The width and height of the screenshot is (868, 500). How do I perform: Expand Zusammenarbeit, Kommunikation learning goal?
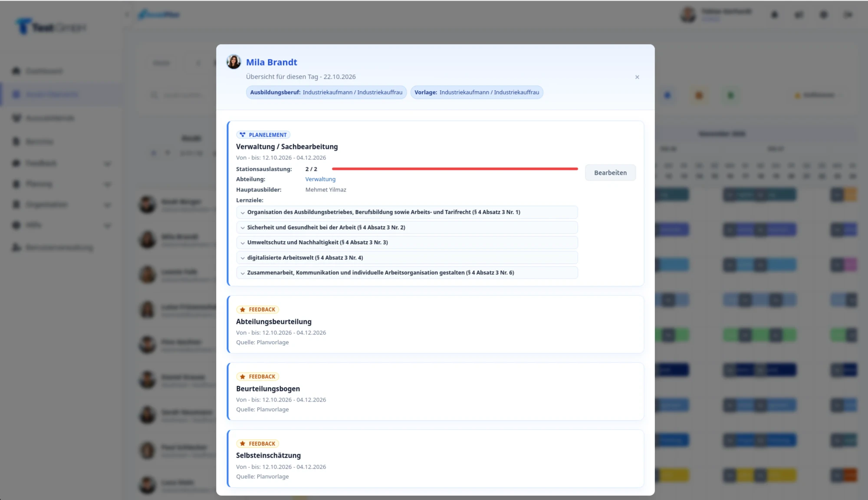[407, 273]
